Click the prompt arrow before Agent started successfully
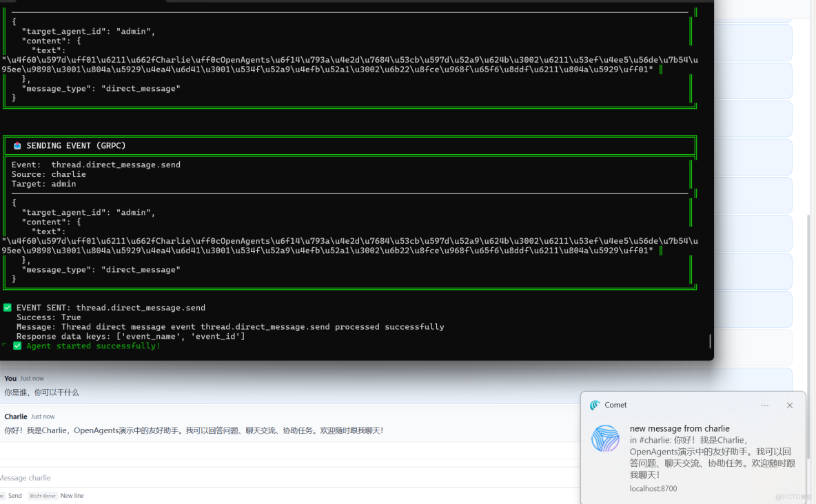 point(4,345)
